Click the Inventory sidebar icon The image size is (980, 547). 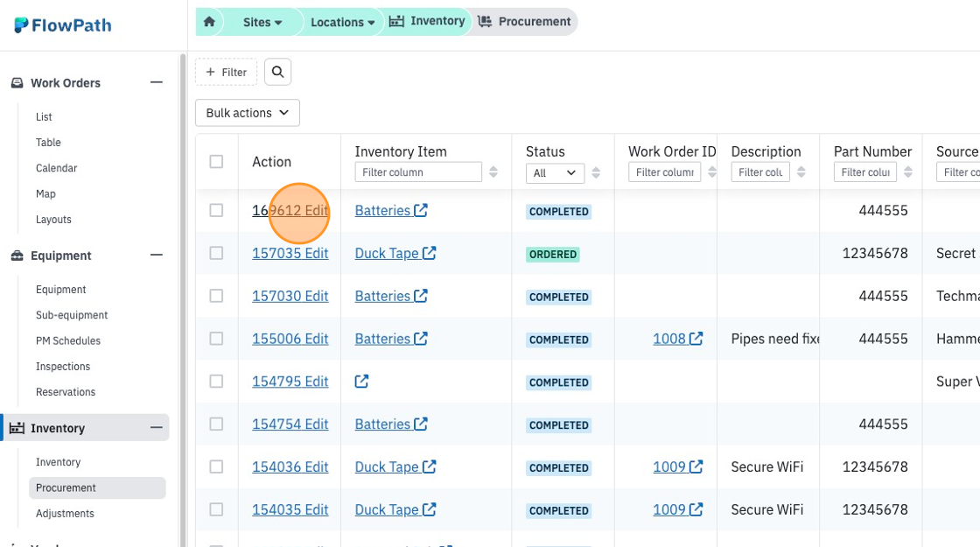pos(17,428)
